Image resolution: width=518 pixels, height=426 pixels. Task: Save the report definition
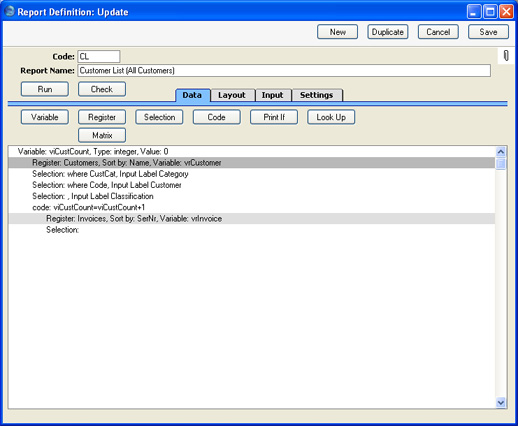point(488,32)
